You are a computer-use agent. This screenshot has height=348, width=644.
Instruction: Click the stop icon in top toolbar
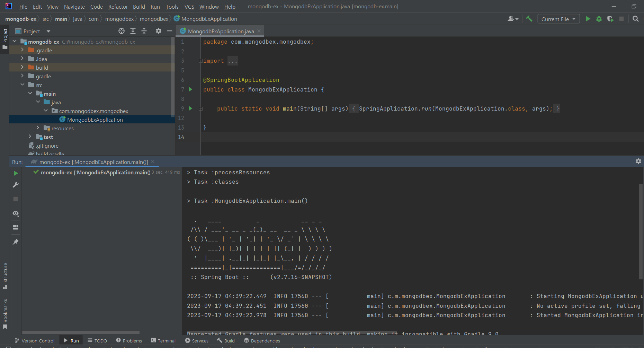click(621, 19)
